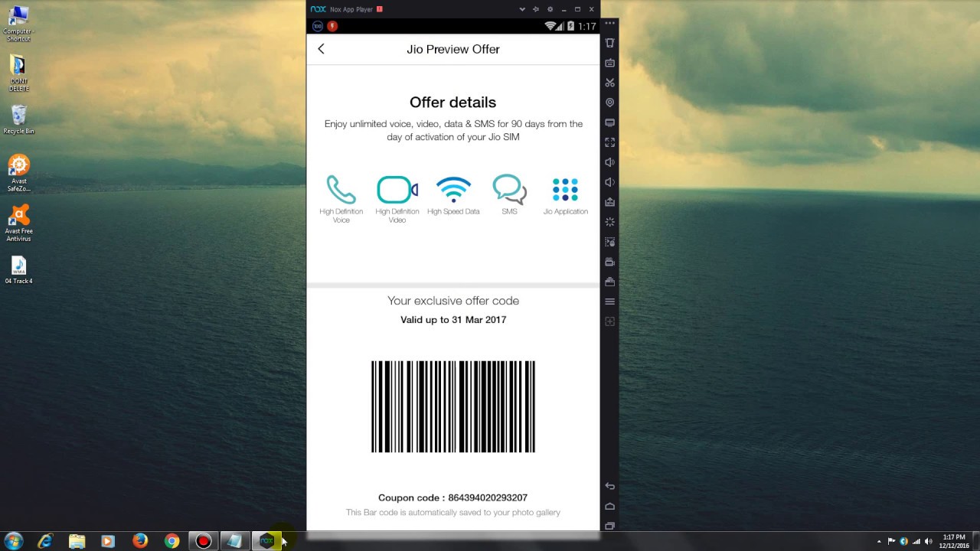This screenshot has width=980, height=551.
Task: Open Nox sidebar three-line menu icon
Action: 609,302
